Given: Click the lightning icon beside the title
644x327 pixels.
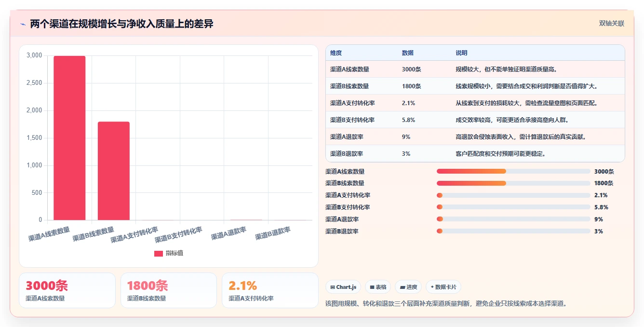Looking at the screenshot, I should coord(23,24).
